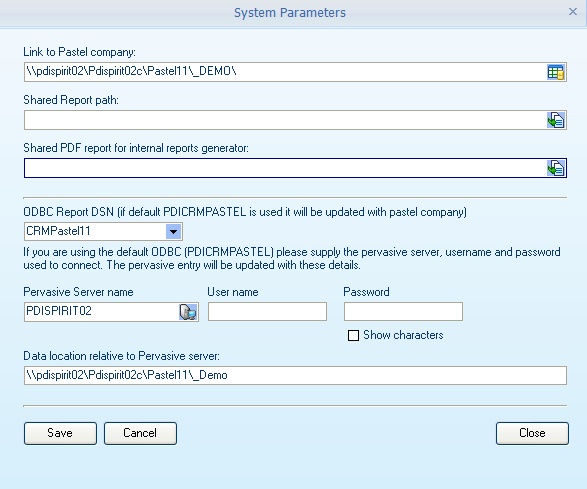Save the system parameters
The image size is (587, 489).
[60, 433]
